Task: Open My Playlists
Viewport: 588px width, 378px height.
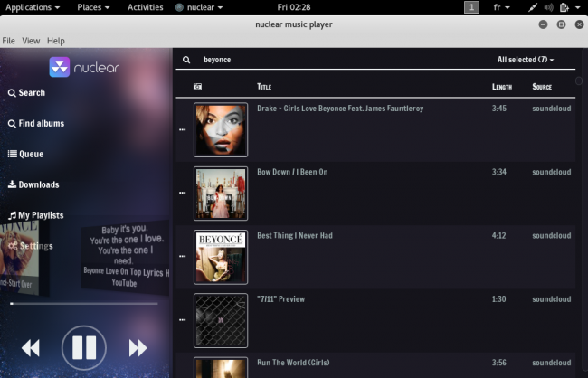Action: (35, 215)
